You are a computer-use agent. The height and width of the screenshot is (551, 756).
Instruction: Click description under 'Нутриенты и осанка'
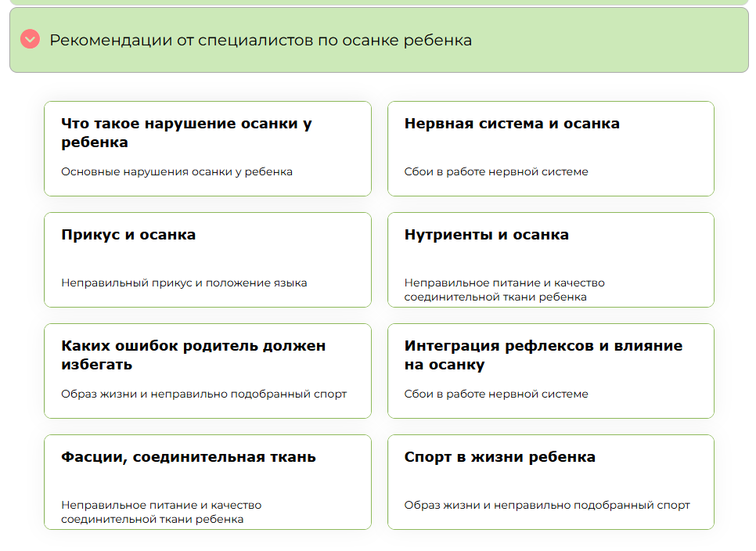(x=504, y=290)
